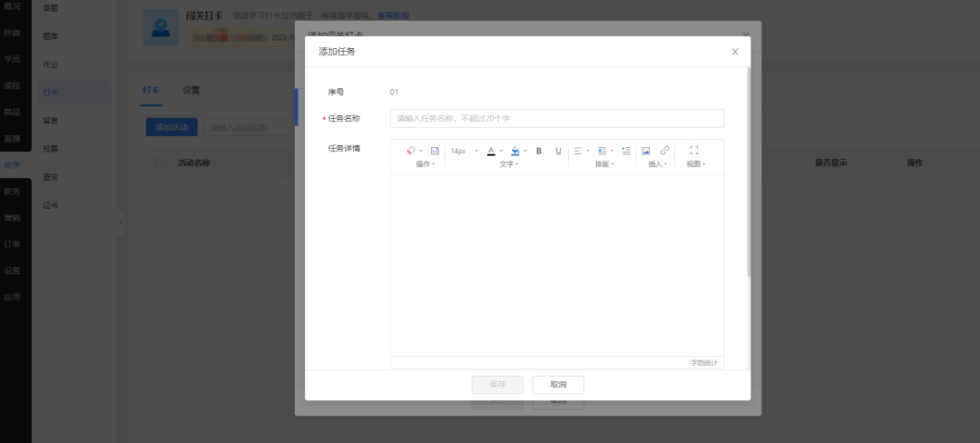
Task: Click the eraser clear-format icon
Action: tap(410, 151)
